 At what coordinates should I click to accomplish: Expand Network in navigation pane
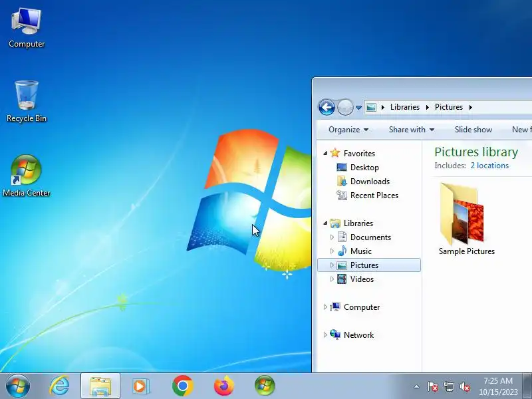point(325,335)
